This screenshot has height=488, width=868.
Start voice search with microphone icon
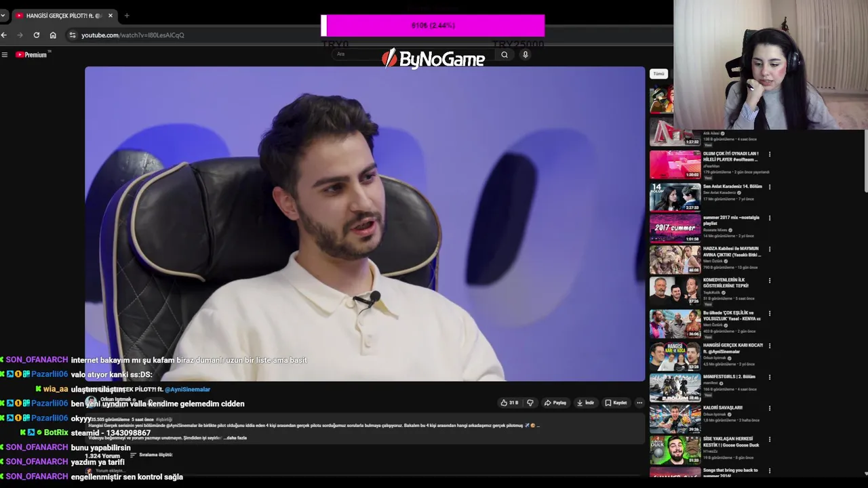[x=525, y=55]
